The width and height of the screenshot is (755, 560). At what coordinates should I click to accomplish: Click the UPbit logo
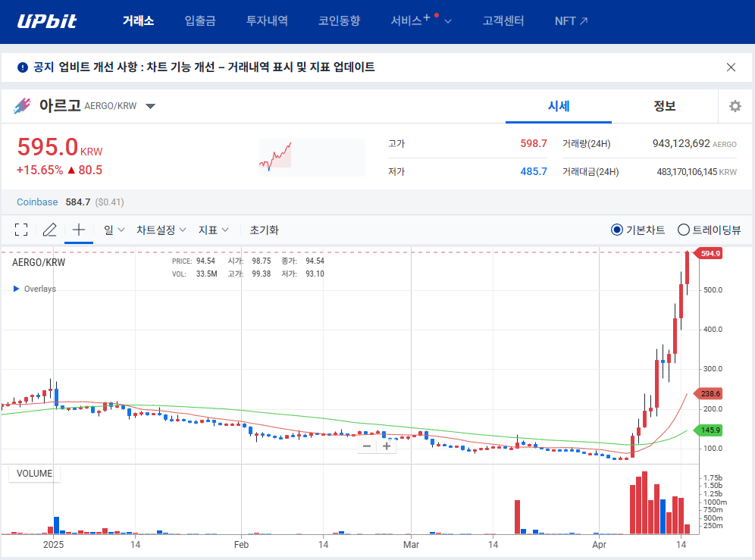(47, 20)
